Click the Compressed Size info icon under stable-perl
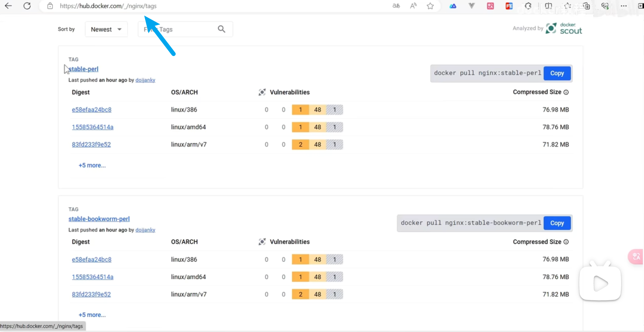Image resolution: width=644 pixels, height=332 pixels. 566,92
